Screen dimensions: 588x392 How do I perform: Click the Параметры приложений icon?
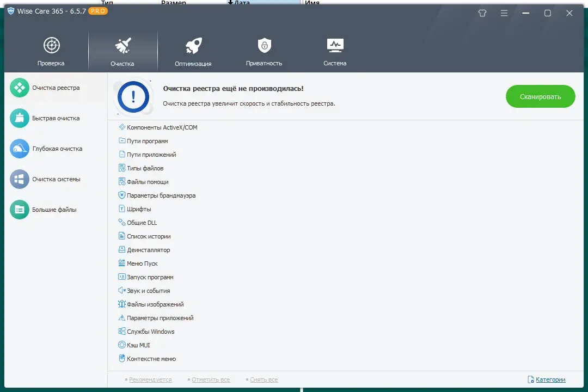122,318
